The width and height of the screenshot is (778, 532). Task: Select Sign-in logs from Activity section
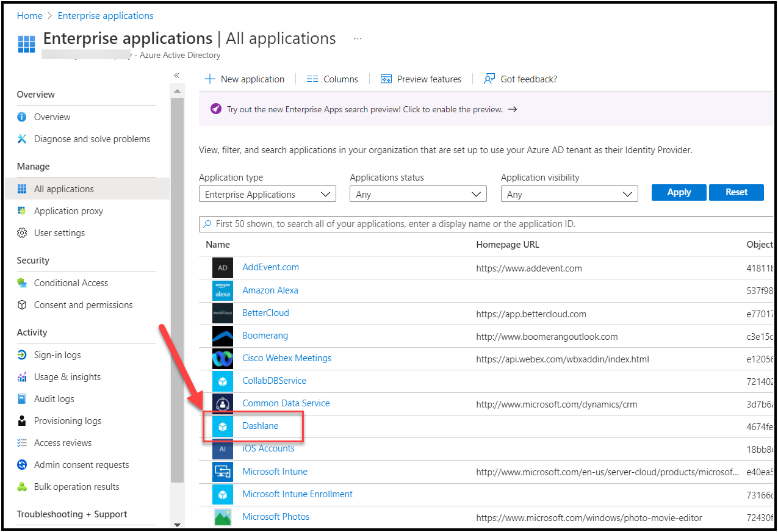coord(57,355)
